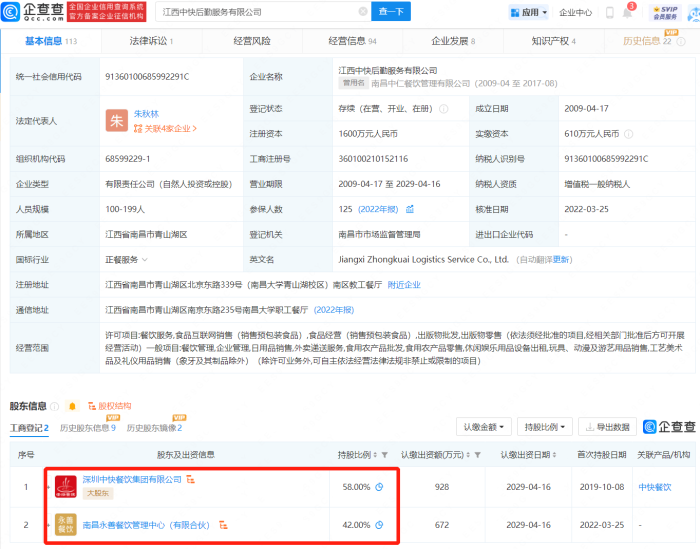
Task: Select the 工商登记 shareholder tab
Action: click(x=29, y=428)
